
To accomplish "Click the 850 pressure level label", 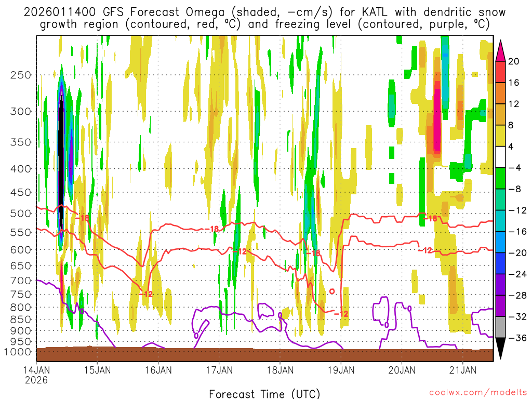I will [x=21, y=320].
